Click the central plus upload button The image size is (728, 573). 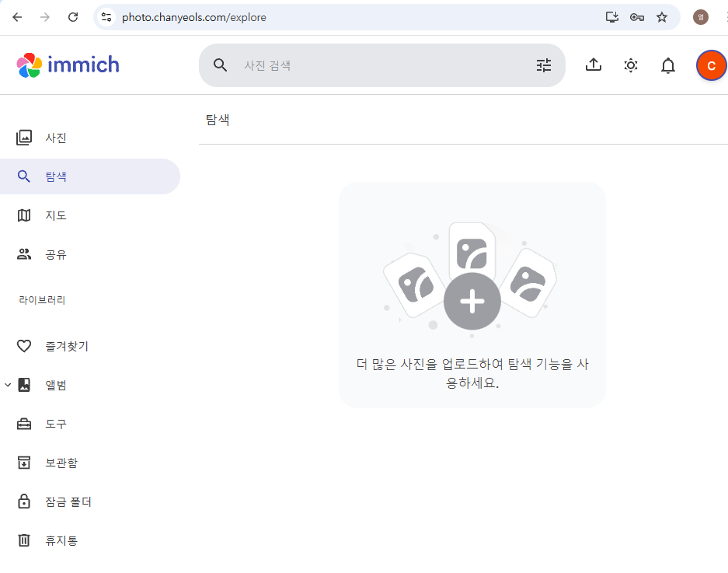click(x=472, y=302)
